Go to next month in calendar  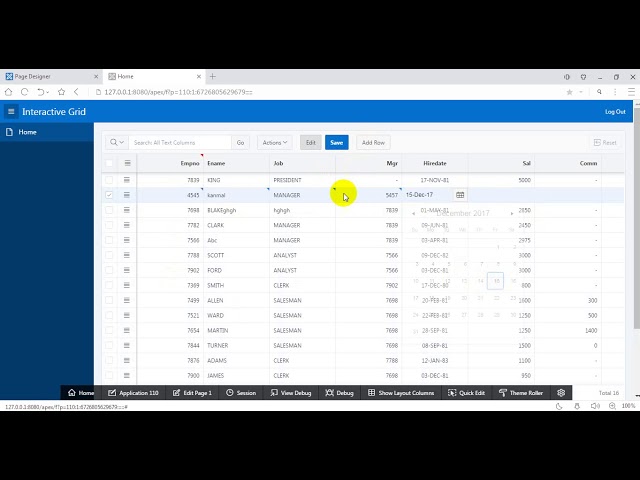(x=512, y=213)
